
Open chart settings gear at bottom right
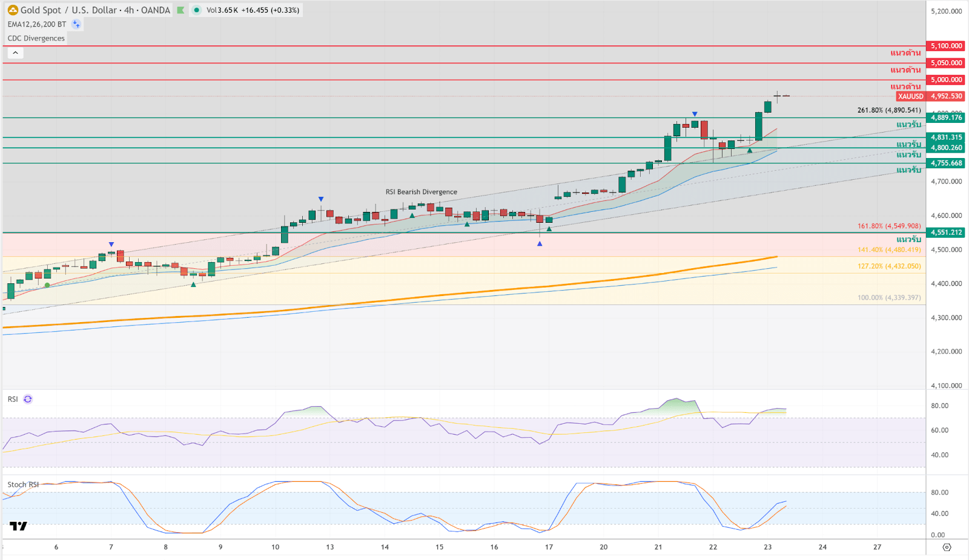[947, 547]
